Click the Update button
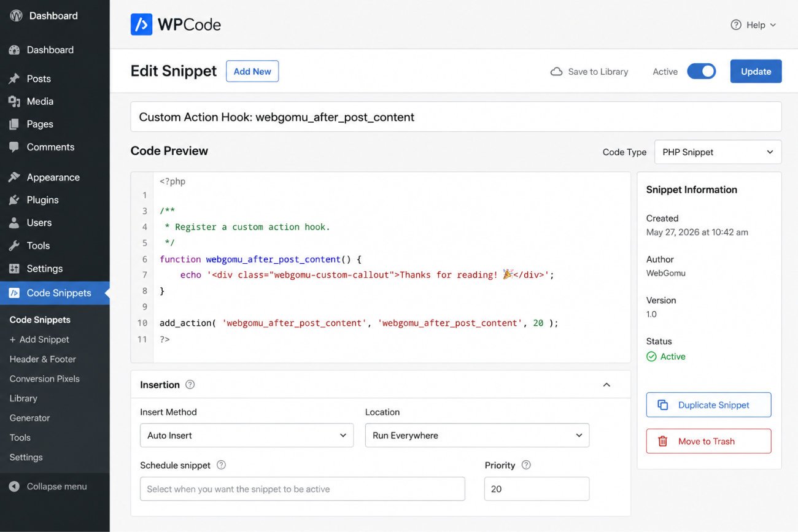This screenshot has width=798, height=532. [756, 71]
